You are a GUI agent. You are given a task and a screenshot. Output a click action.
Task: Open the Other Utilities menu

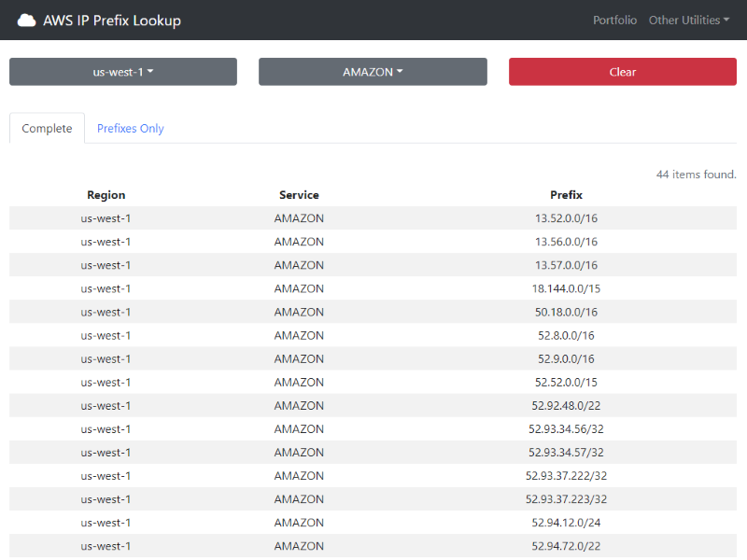coord(689,21)
